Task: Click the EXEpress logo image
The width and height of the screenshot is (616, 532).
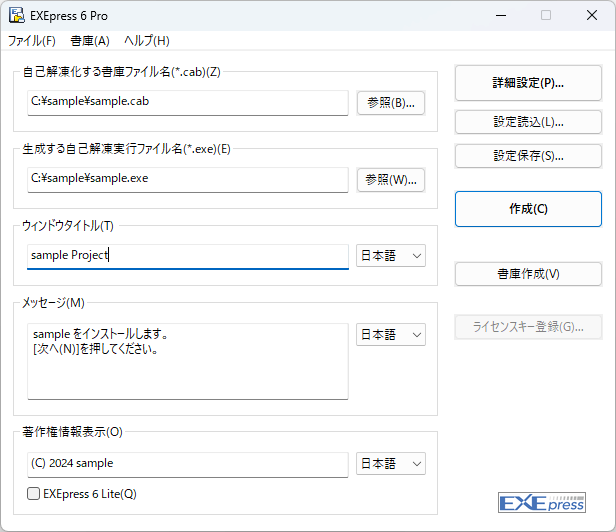Action: pos(542,503)
